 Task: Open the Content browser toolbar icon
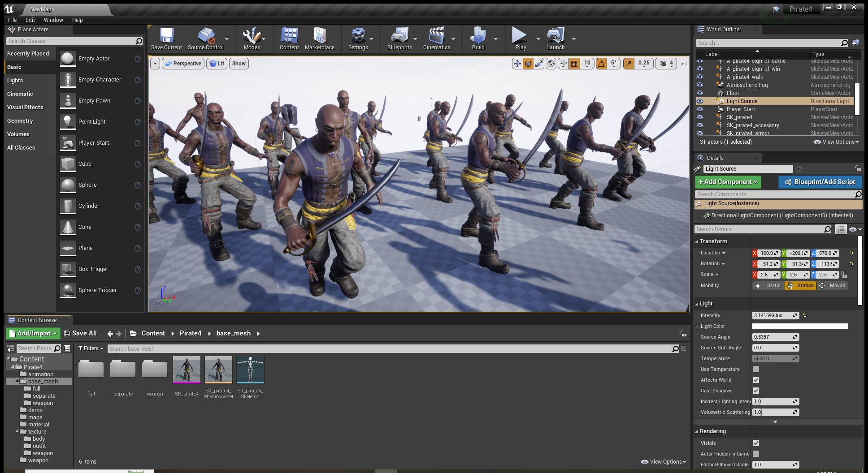tap(289, 39)
